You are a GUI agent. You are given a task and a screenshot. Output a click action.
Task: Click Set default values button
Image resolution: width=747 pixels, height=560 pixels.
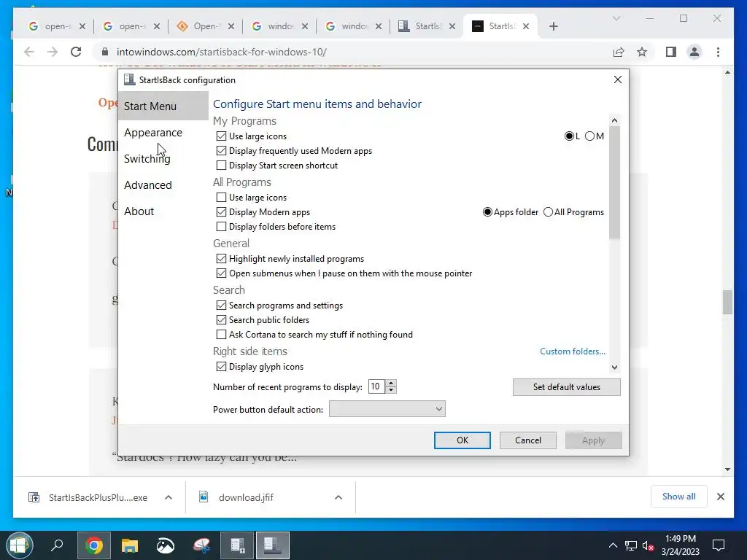coord(566,387)
